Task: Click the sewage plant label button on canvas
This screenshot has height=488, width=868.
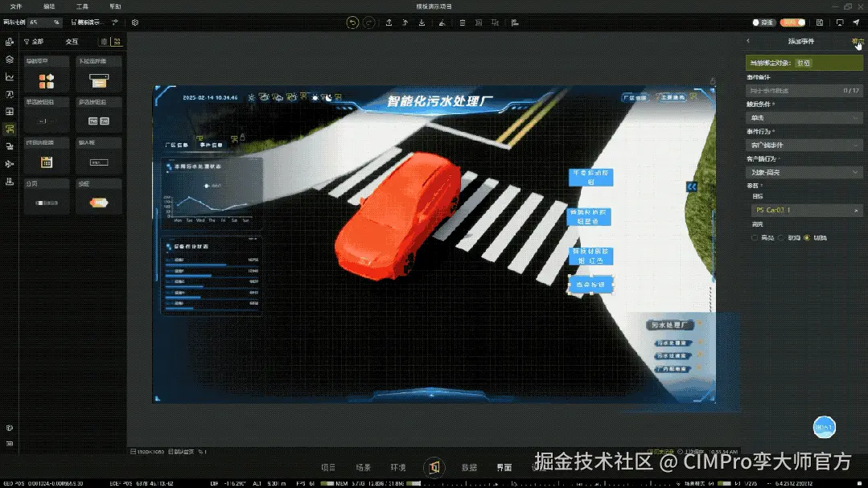Action: pyautogui.click(x=670, y=325)
